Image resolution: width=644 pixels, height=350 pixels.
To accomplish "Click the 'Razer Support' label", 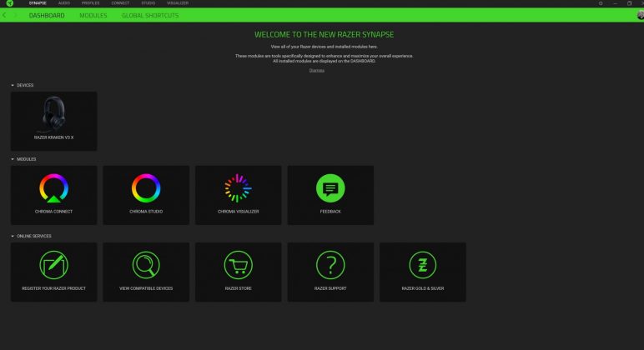I will 330,288.
